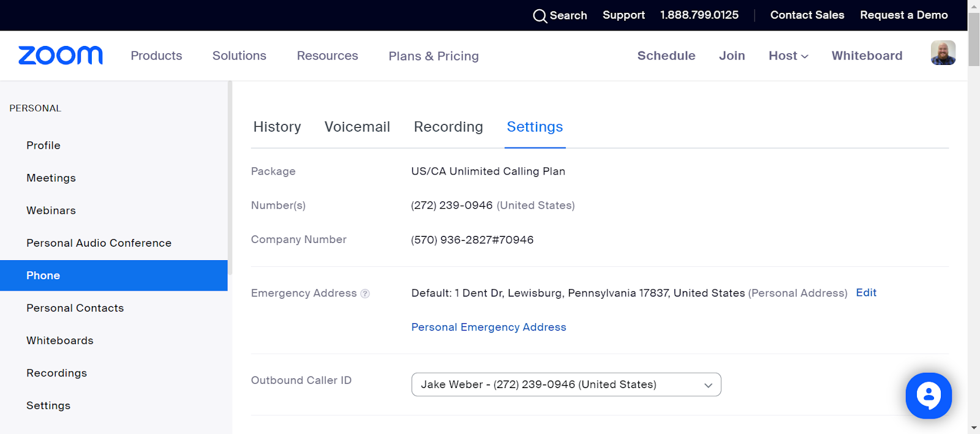Select the Settings tab
This screenshot has width=980, height=434.
pos(535,127)
